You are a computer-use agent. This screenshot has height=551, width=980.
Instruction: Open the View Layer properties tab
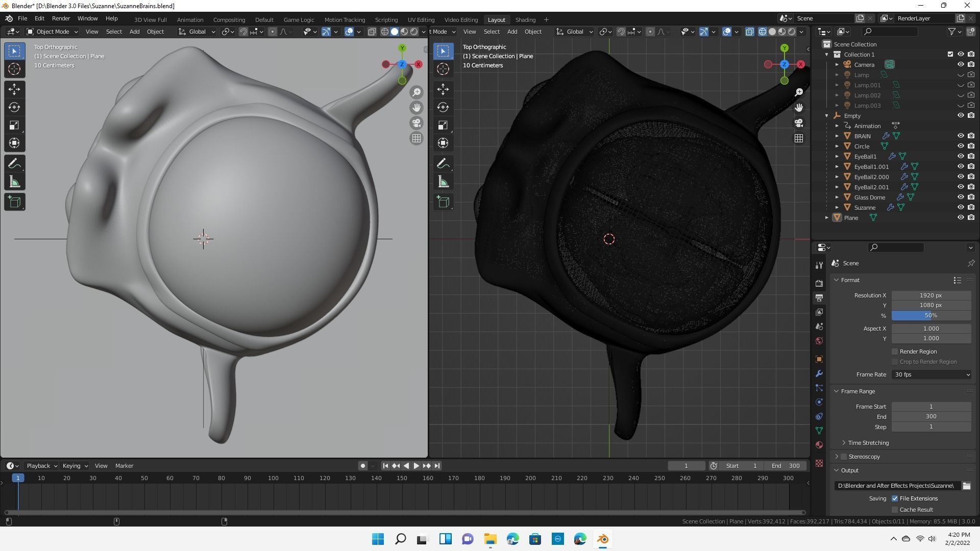pyautogui.click(x=819, y=312)
